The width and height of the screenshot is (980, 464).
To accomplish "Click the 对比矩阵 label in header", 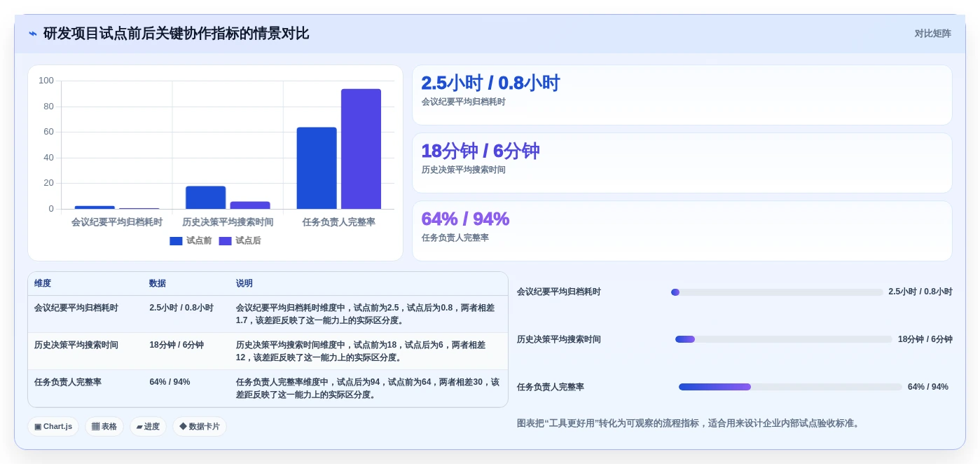I will (932, 34).
